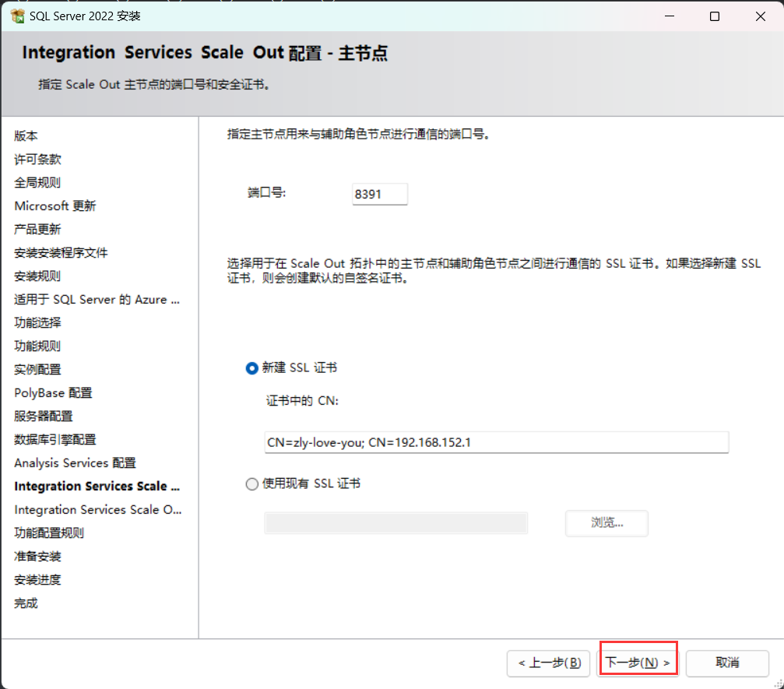
Task: Proceed with the 下一步(N) button
Action: (638, 663)
